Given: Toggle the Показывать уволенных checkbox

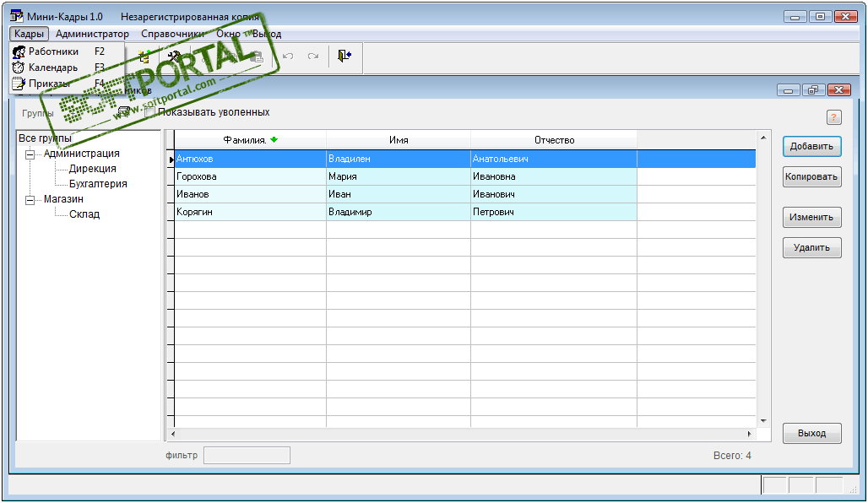Looking at the screenshot, I should tap(149, 112).
